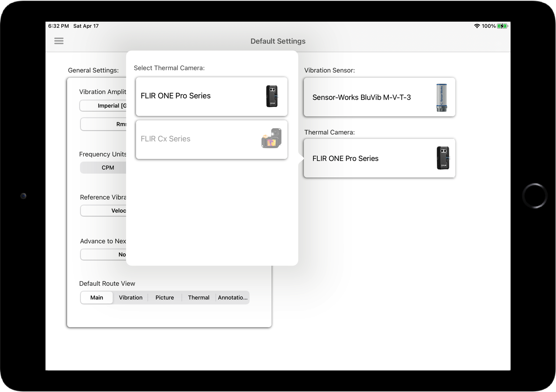Select Annotation as default route view
Viewport: 556px width, 392px height.
point(233,297)
